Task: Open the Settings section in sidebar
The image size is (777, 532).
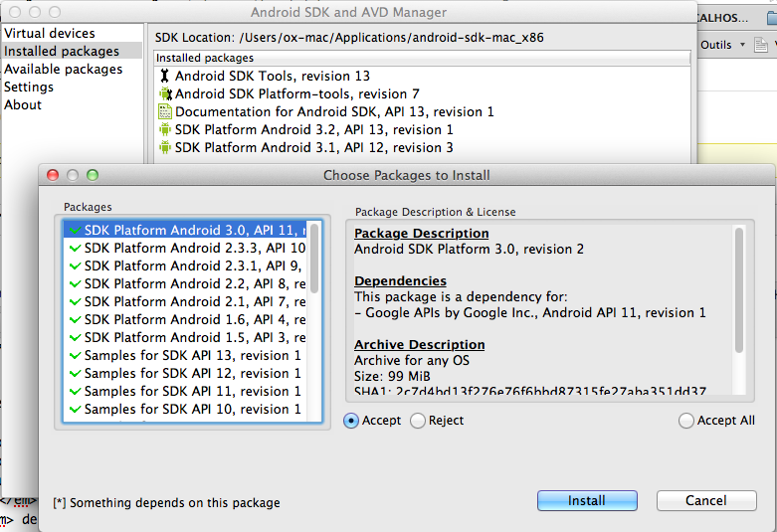Action: pos(29,87)
